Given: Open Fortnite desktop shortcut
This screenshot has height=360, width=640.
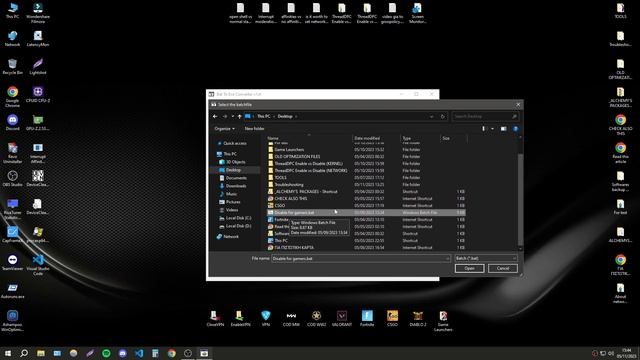Looking at the screenshot, I should (367, 318).
